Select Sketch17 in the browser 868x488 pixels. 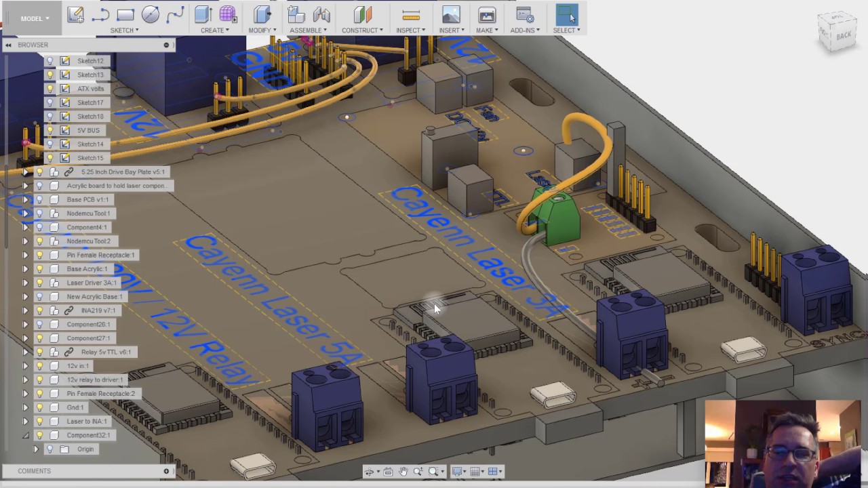pos(90,102)
